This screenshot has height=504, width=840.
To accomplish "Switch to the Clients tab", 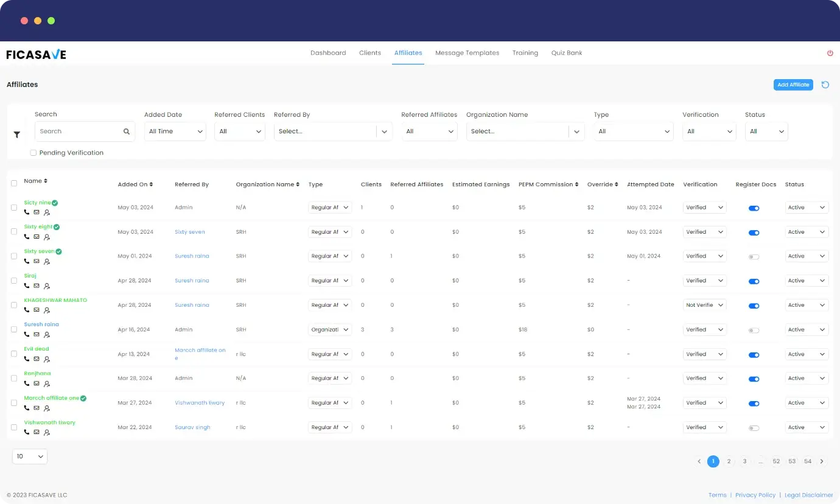I will click(369, 53).
